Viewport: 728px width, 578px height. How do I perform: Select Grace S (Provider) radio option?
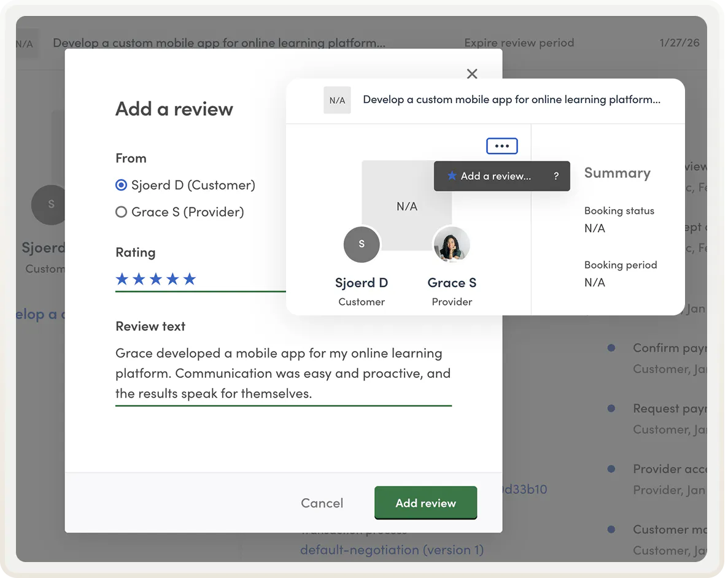pos(122,212)
